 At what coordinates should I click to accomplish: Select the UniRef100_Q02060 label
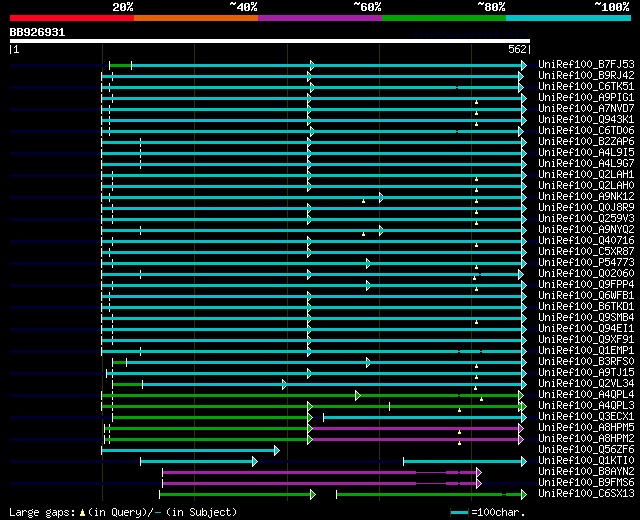(586, 274)
